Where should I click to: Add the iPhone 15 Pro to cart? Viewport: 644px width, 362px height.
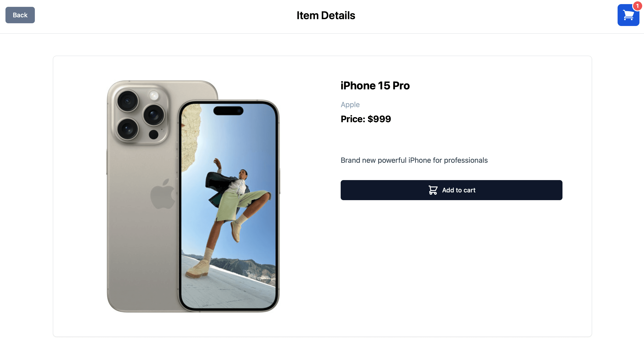(451, 190)
